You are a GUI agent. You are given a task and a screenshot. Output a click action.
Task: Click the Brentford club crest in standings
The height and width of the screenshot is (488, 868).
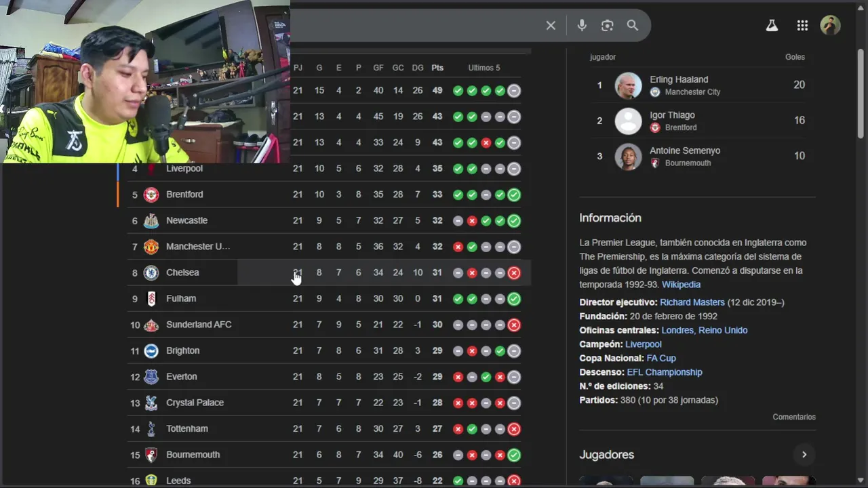[151, 195]
